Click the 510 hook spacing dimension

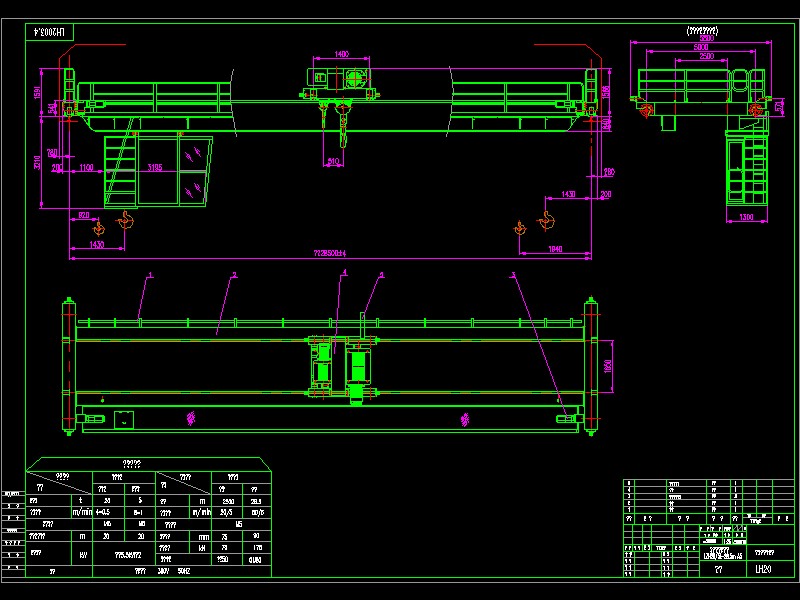coord(333,161)
